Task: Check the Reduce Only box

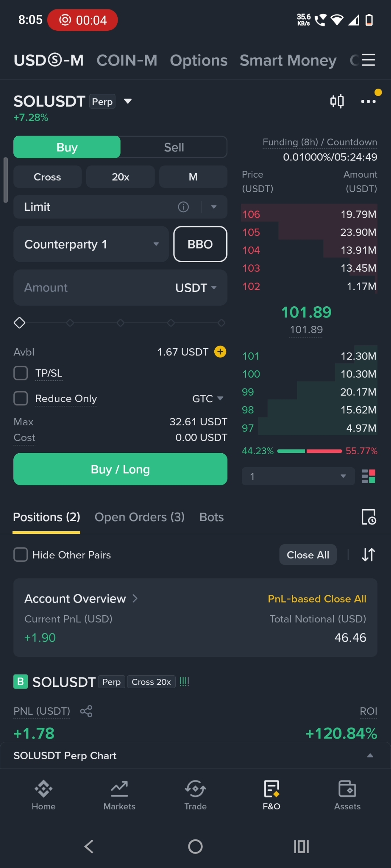Action: 21,398
